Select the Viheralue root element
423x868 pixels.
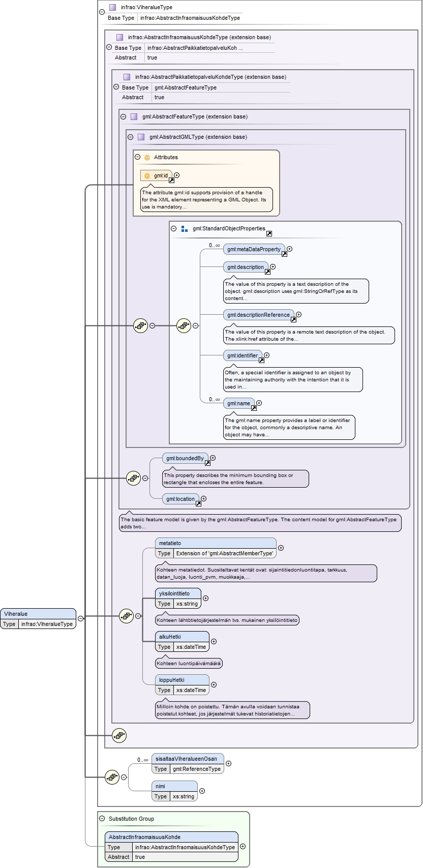tap(38, 619)
